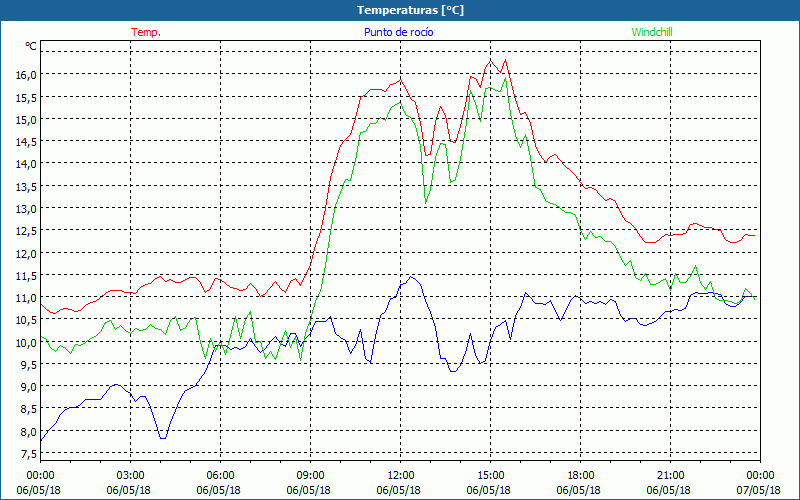Click the "14,5" y-axis value
This screenshot has height=500, width=800.
click(x=26, y=141)
